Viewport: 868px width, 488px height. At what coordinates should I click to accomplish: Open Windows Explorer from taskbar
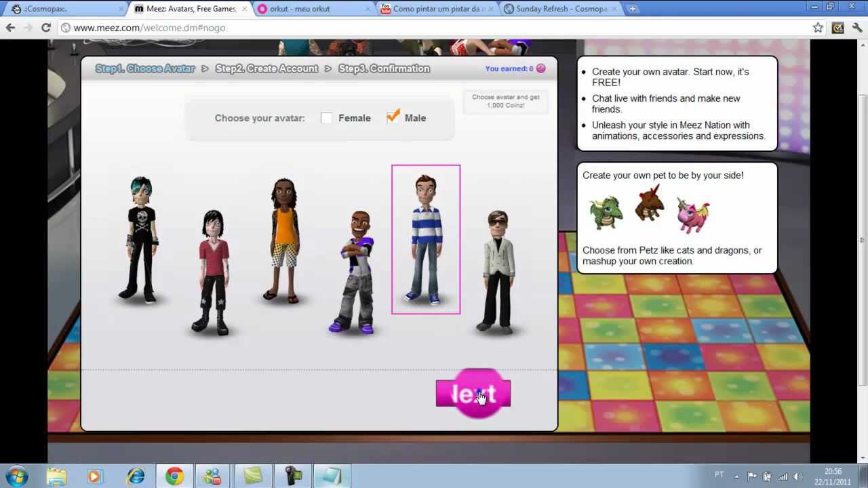[x=57, y=476]
